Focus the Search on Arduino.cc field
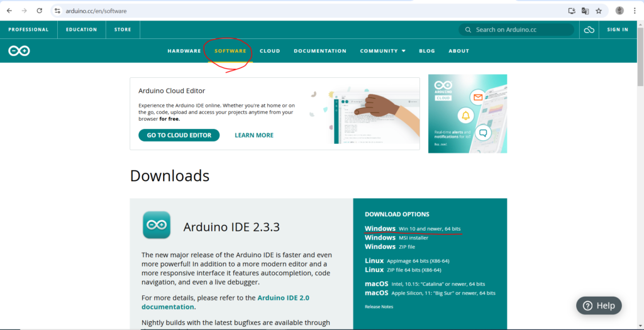 tap(516, 30)
